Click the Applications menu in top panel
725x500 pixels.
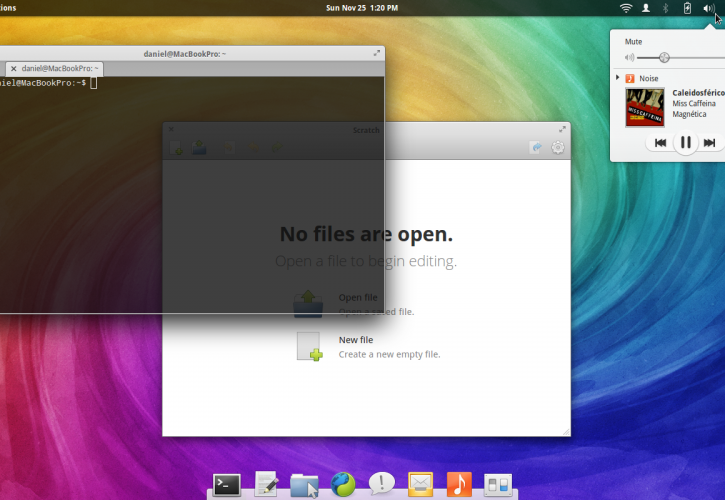[x=8, y=8]
